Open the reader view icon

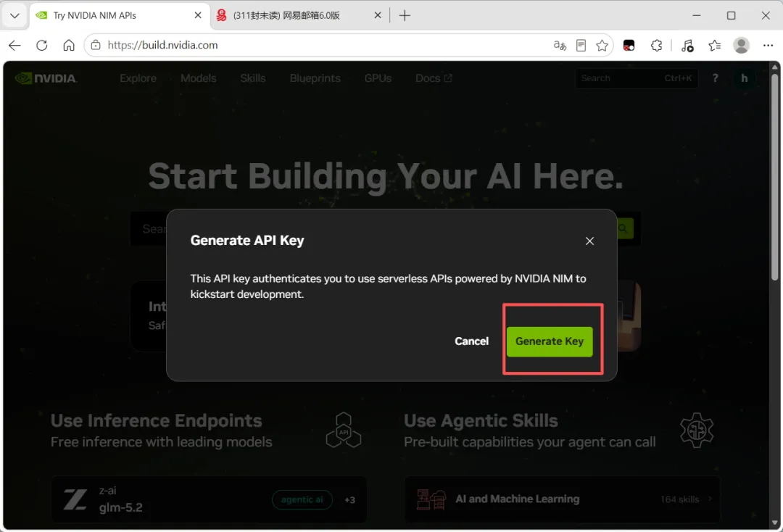click(581, 46)
